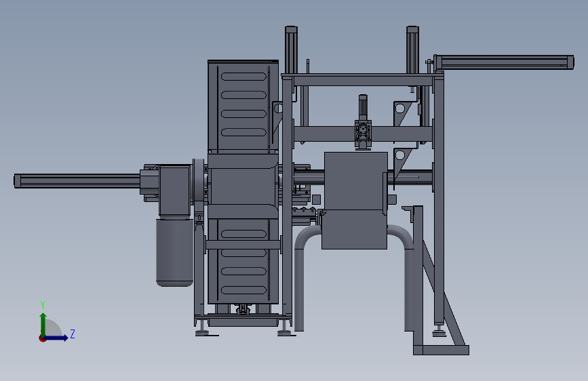Select the small gear motor on middle crossbeam

(x=363, y=123)
